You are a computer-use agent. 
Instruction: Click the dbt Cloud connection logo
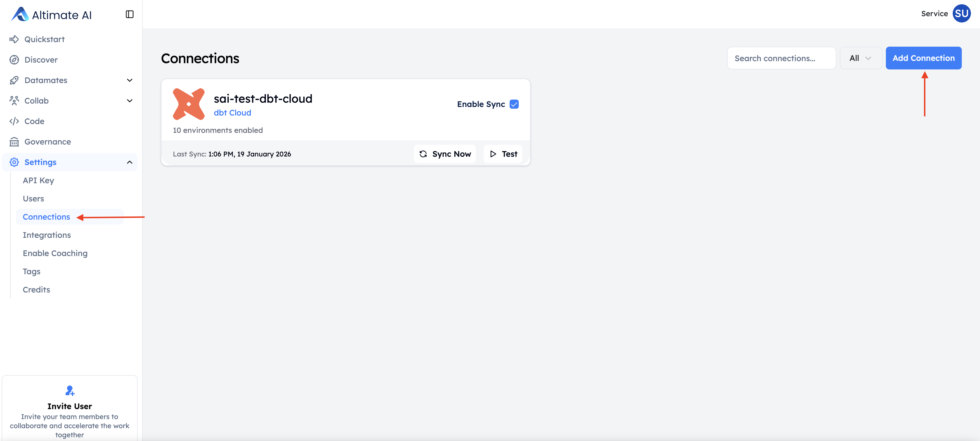188,104
